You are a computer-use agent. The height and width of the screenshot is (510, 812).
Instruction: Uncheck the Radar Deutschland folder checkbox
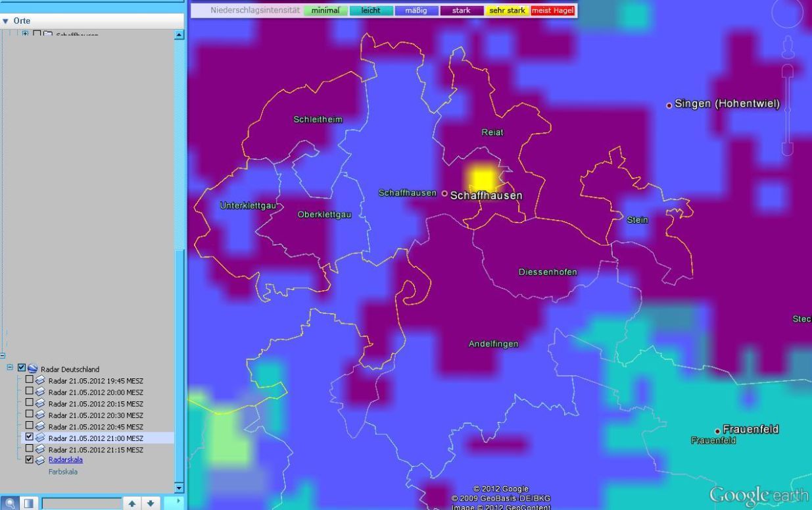[x=22, y=368]
